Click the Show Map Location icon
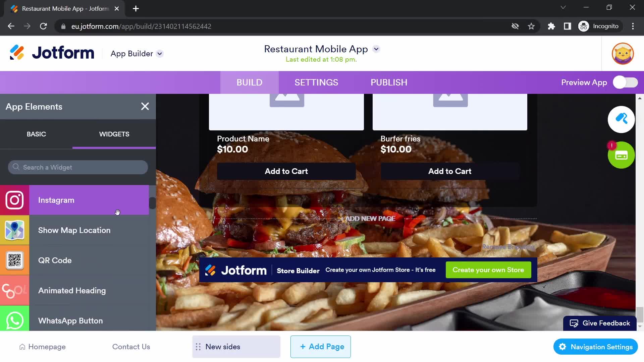This screenshot has height=362, width=644. coord(15,230)
